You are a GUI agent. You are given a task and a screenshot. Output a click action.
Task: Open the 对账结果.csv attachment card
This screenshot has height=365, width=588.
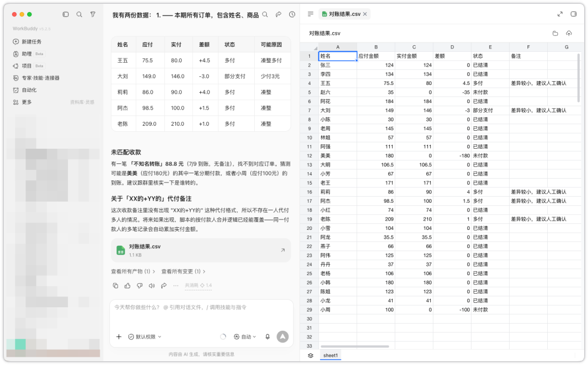[200, 250]
